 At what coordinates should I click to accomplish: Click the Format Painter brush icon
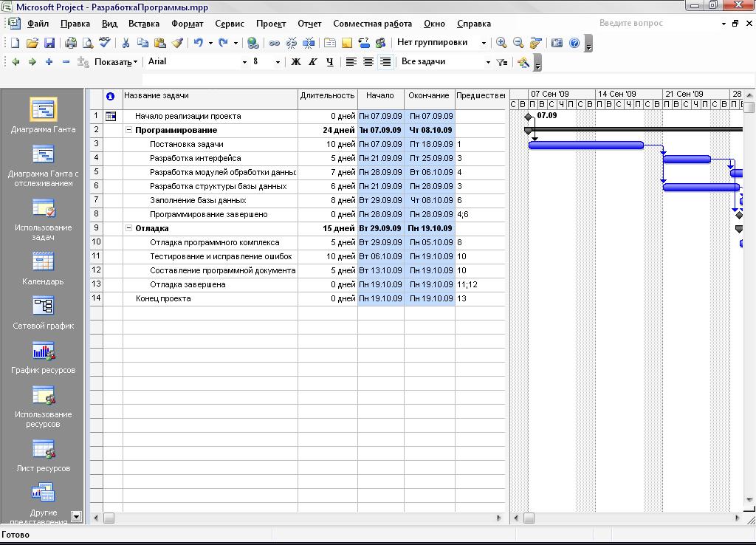pos(177,43)
